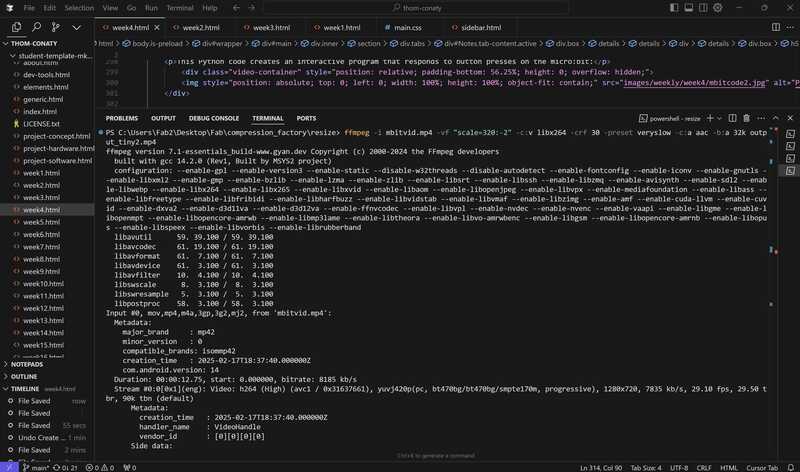Open the Selection menu
Screen dimensions: 800x472
point(79,8)
